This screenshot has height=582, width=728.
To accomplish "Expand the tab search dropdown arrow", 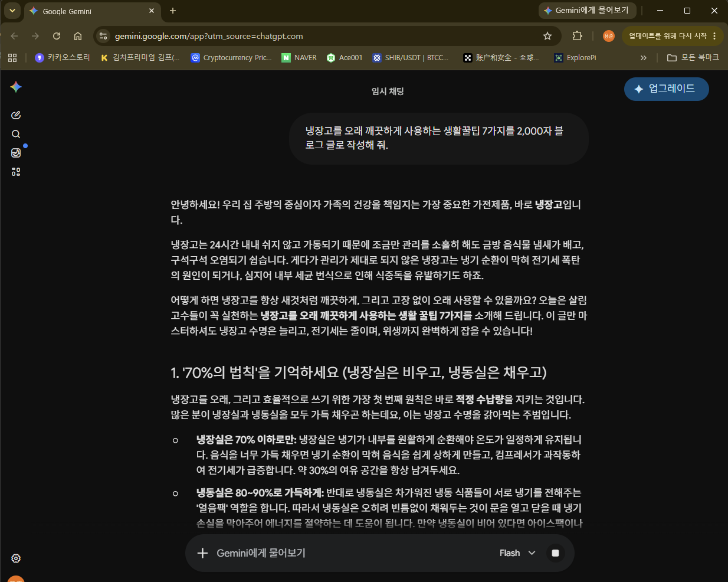I will [x=12, y=11].
